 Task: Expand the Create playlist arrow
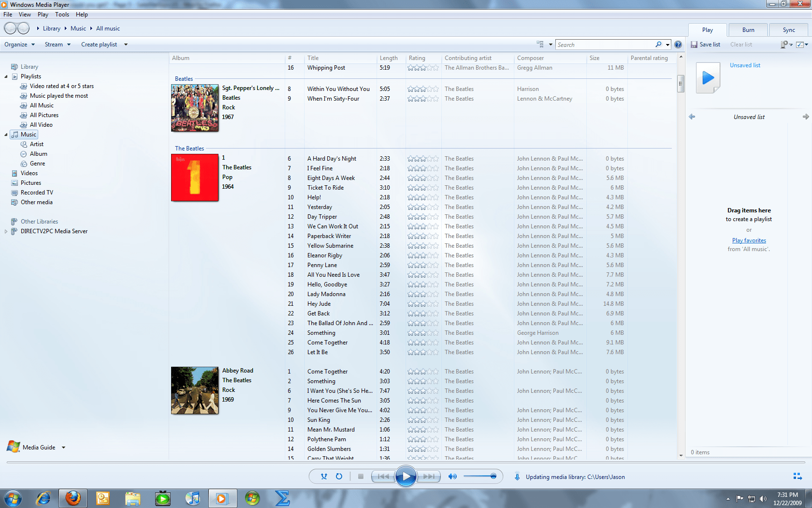point(126,45)
